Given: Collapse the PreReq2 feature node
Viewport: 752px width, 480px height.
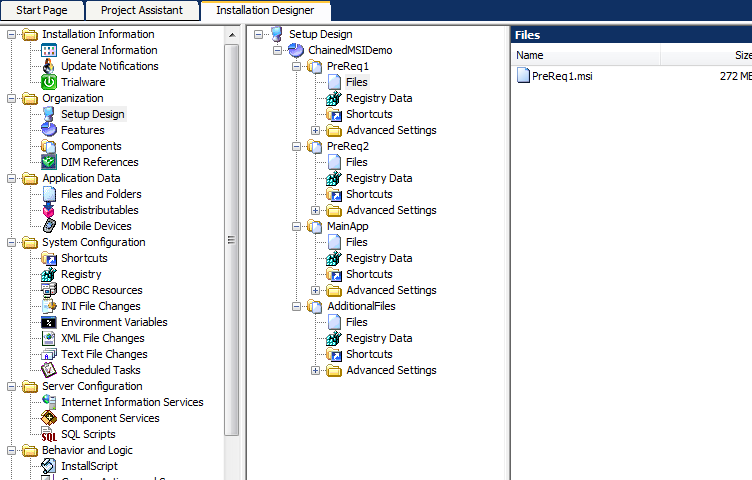Looking at the screenshot, I should point(297,146).
